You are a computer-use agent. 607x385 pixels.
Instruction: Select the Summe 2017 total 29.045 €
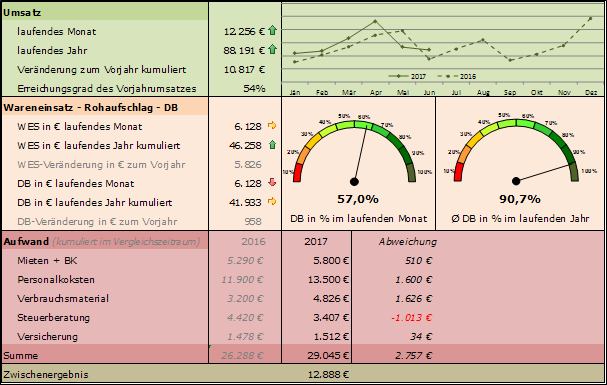(x=328, y=356)
